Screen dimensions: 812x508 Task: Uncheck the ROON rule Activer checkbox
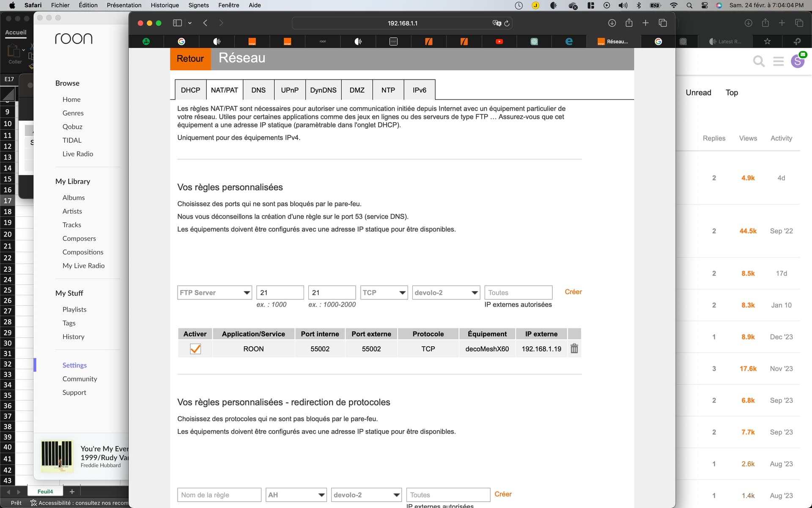coord(195,349)
